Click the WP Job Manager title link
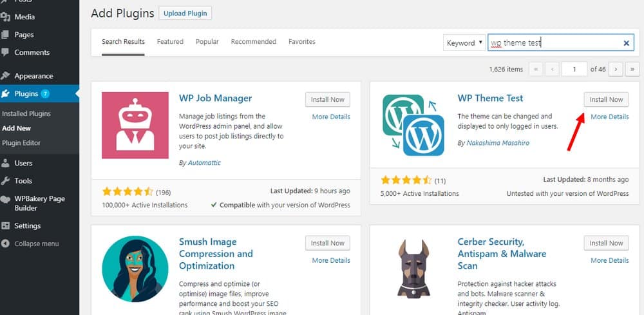 point(216,98)
